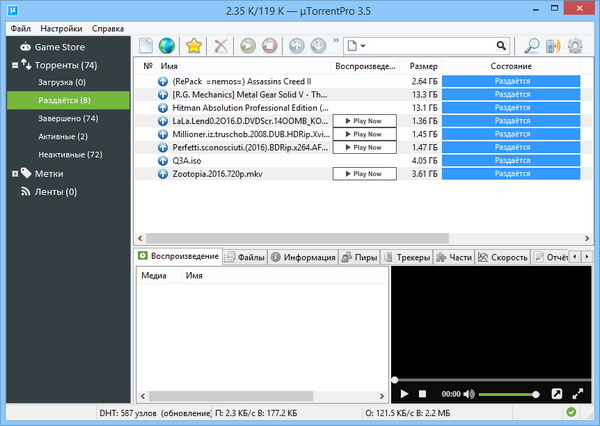Select the Завершено (74) filter
The height and width of the screenshot is (426, 600).
[68, 119]
